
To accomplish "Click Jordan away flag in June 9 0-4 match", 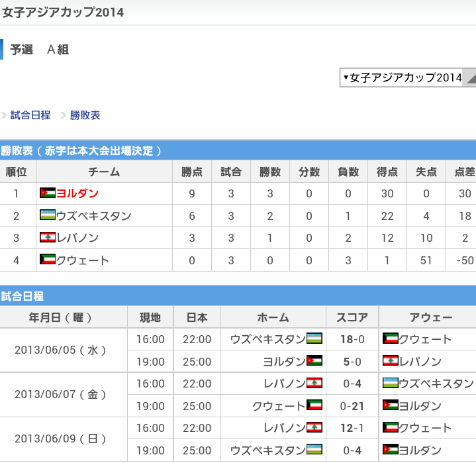I will point(391,449).
